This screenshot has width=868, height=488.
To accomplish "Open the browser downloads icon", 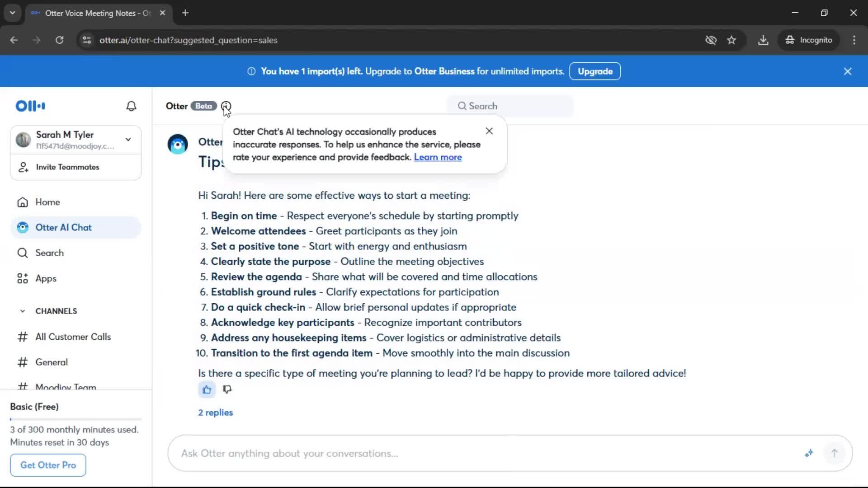I will [763, 40].
